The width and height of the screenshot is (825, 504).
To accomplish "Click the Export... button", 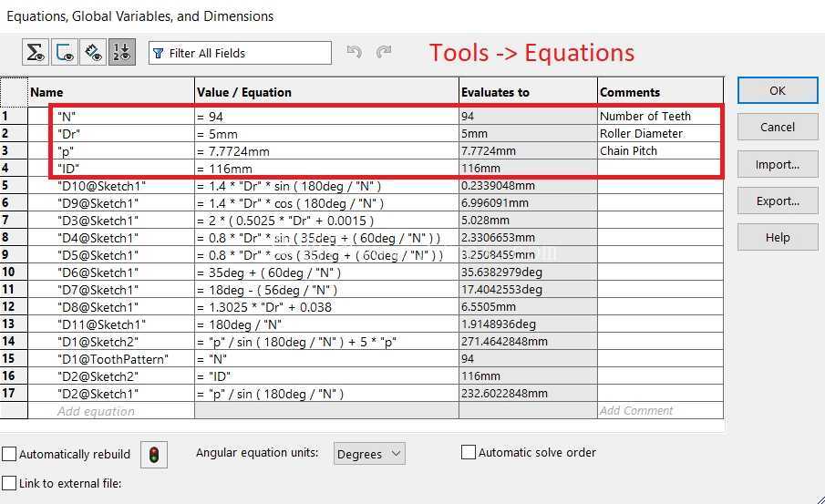I will pos(778,201).
